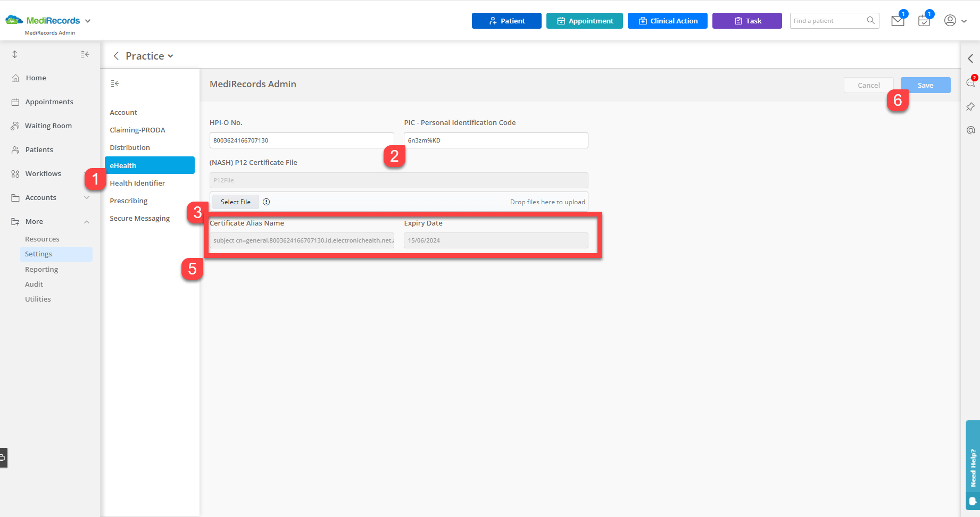The height and width of the screenshot is (517, 980).
Task: Click the MediRecords logo
Action: tap(43, 20)
